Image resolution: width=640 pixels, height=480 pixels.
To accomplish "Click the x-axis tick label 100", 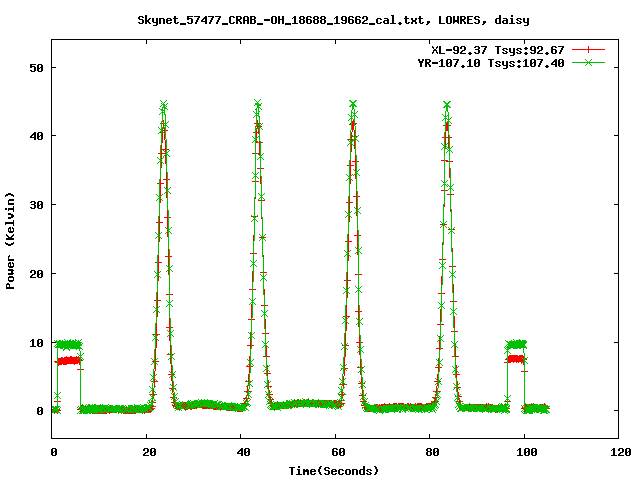I will click(x=527, y=452).
